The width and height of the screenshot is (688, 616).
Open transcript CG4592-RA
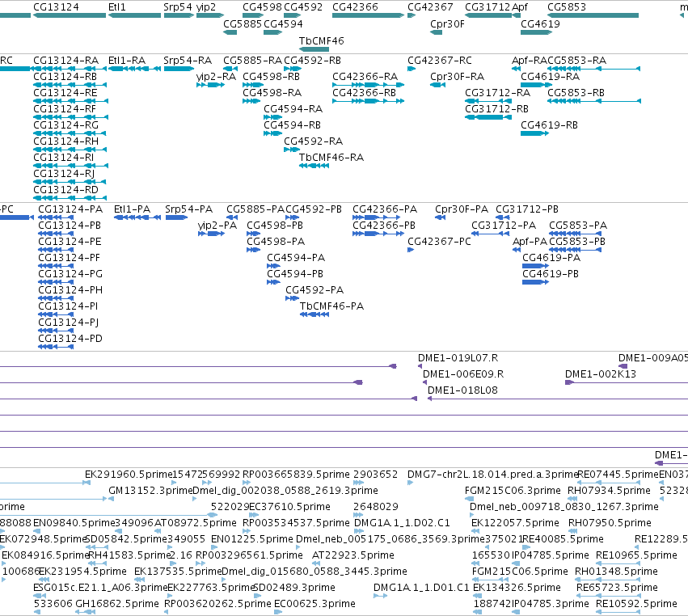pos(314,141)
